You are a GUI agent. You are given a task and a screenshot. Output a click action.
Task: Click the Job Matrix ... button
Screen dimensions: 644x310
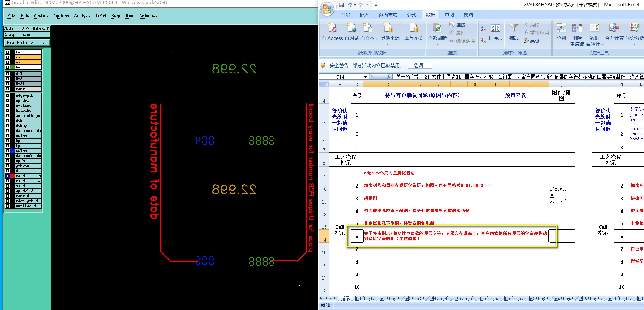[x=27, y=42]
